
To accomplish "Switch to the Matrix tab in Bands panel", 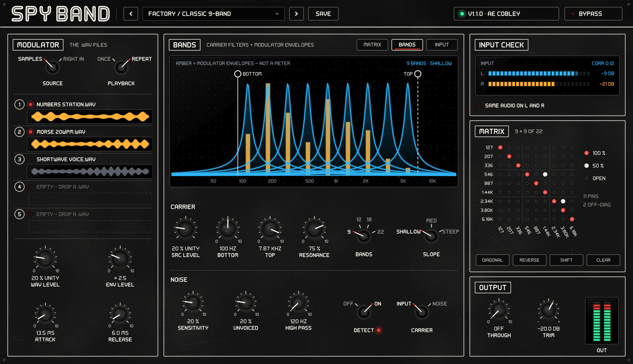I will tap(372, 45).
